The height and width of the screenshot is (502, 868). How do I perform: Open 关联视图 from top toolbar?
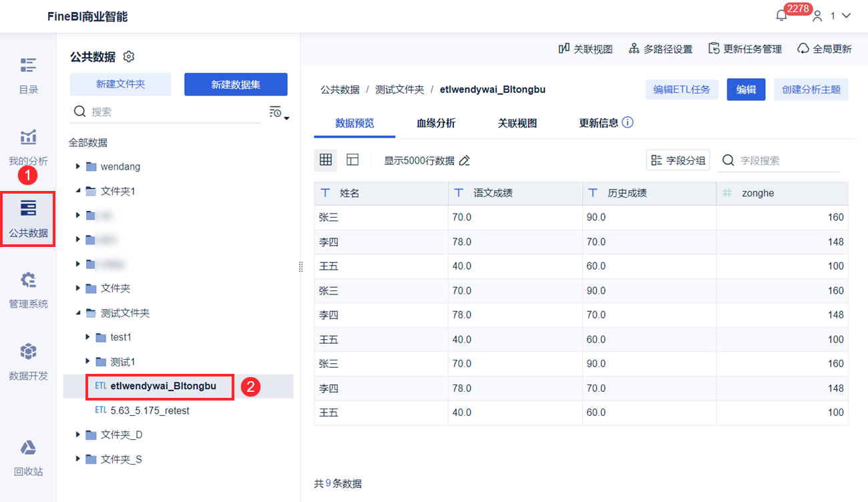pyautogui.click(x=585, y=49)
